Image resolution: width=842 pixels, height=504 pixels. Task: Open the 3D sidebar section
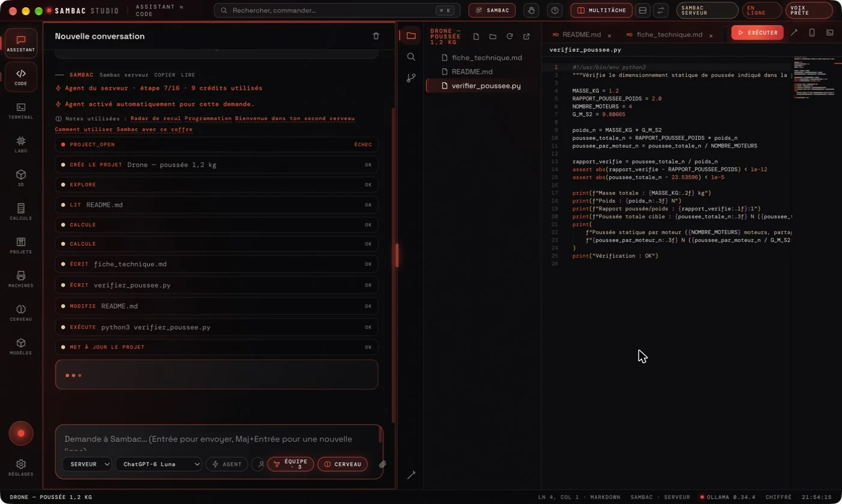21,178
